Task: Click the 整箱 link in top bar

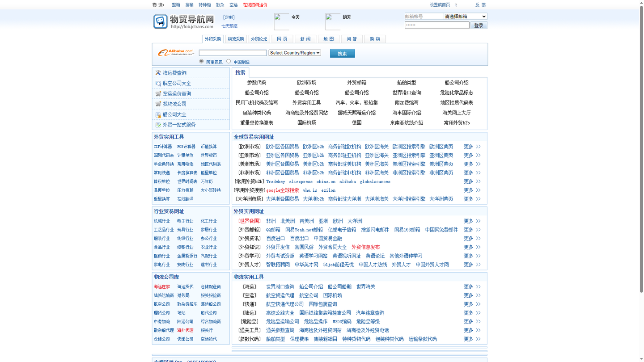Action: (176, 5)
